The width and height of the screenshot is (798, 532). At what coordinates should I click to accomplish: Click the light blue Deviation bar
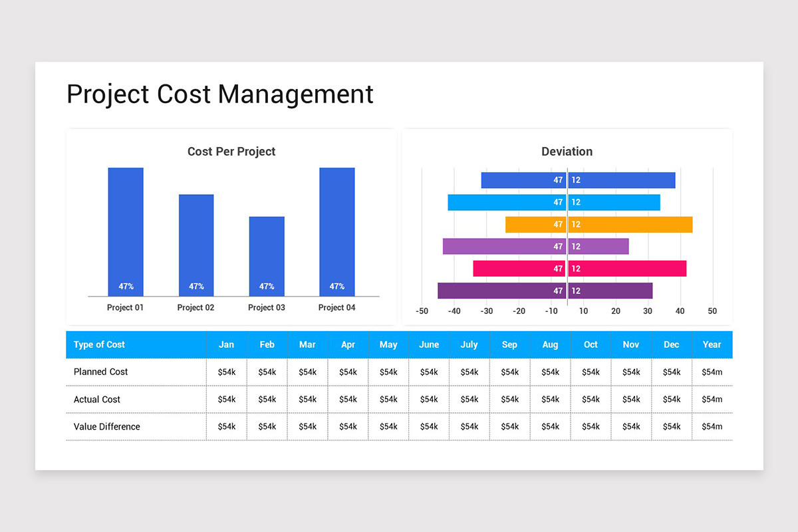pos(554,201)
